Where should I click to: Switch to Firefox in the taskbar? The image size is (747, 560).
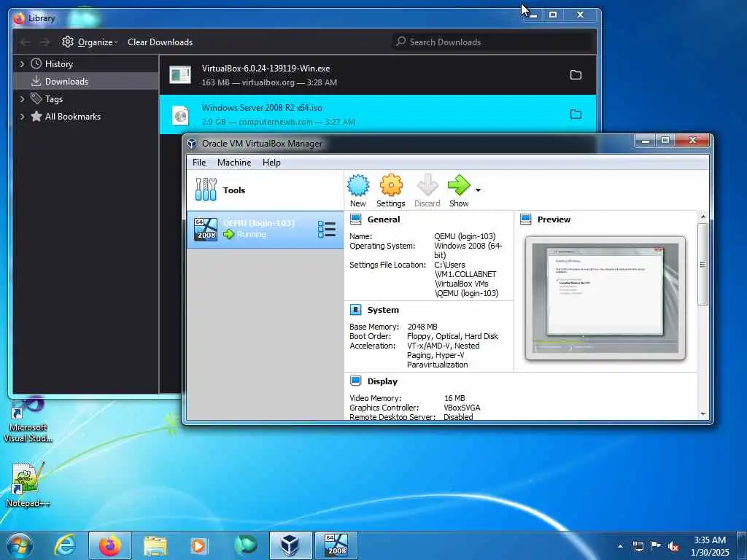[x=110, y=545]
